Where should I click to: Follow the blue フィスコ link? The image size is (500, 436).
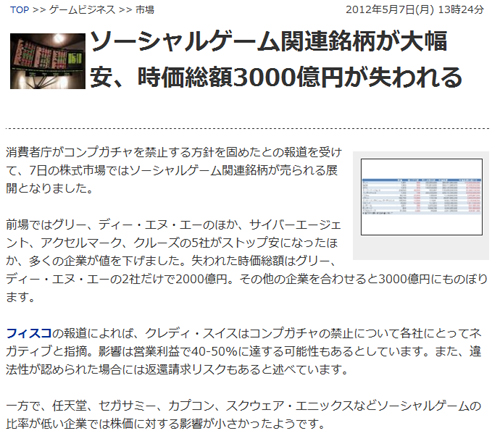coord(29,333)
